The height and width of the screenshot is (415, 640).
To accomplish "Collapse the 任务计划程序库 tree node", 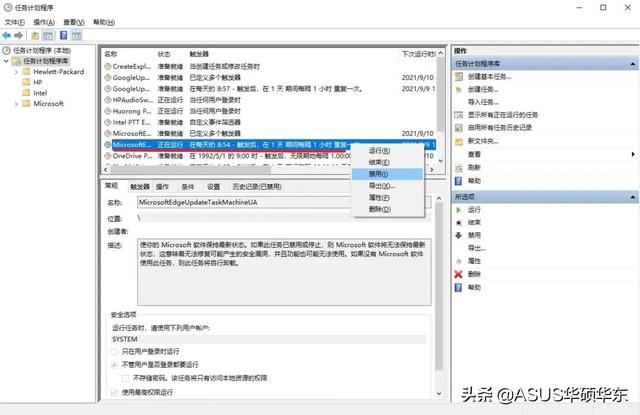I will pos(6,61).
